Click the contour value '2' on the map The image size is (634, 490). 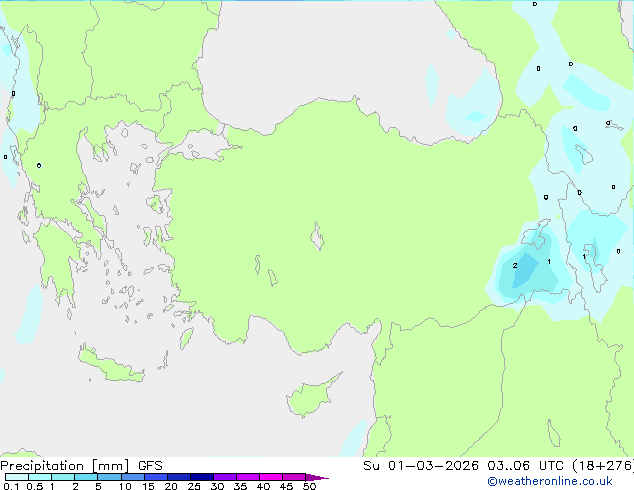(515, 266)
